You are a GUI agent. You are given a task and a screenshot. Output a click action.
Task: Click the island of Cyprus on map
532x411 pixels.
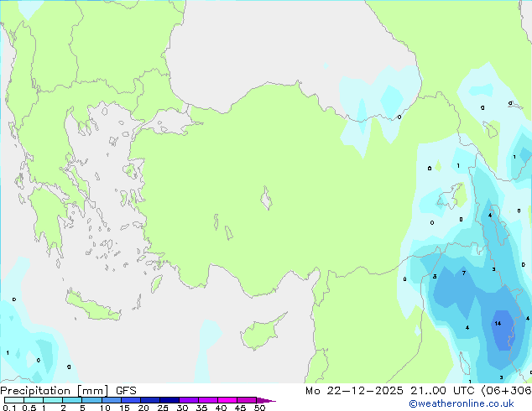261,333
